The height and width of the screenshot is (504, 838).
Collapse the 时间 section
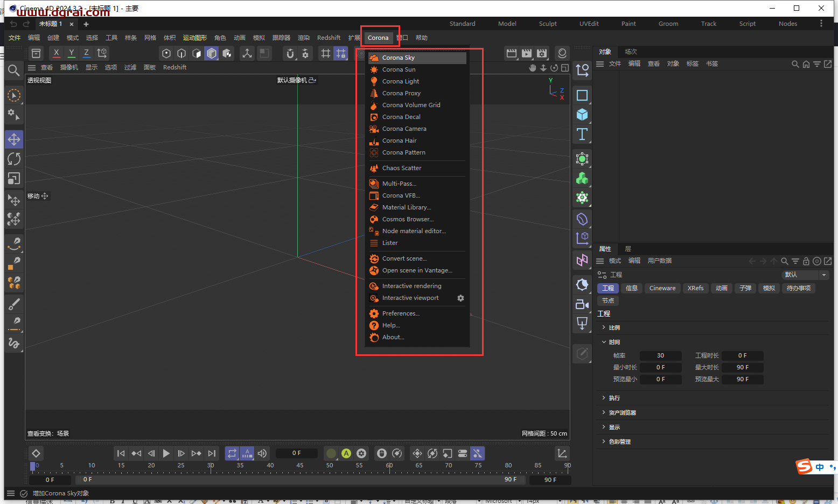pyautogui.click(x=614, y=342)
